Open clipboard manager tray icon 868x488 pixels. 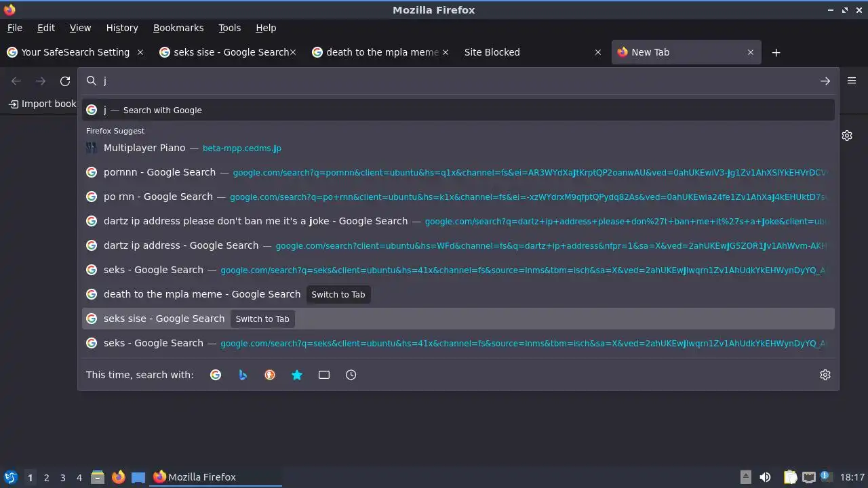[791, 477]
